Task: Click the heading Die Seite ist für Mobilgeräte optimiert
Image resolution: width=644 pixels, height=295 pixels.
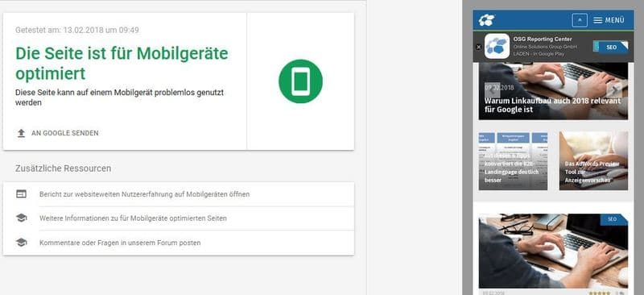Action: [x=122, y=64]
